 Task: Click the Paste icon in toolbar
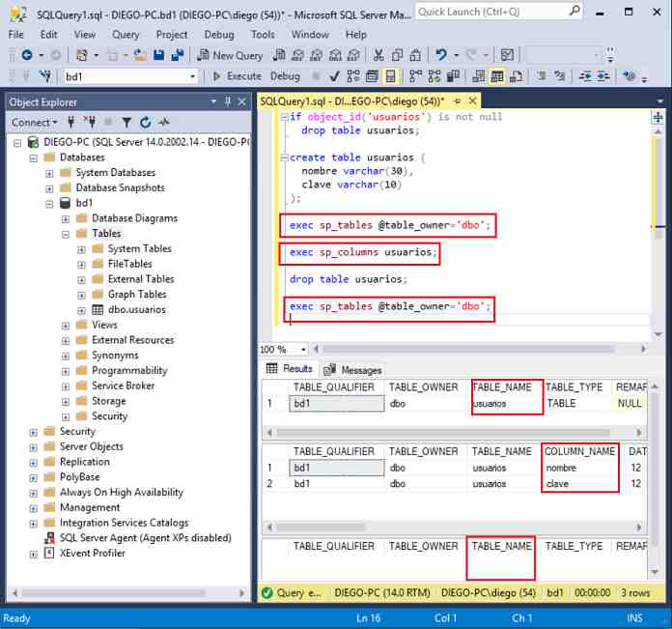click(415, 55)
